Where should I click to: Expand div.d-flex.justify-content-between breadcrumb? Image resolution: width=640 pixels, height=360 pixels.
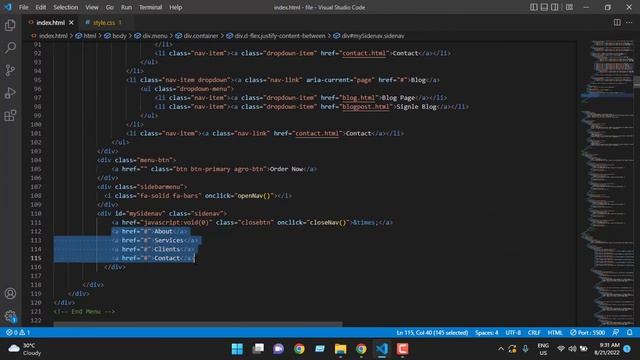click(280, 36)
